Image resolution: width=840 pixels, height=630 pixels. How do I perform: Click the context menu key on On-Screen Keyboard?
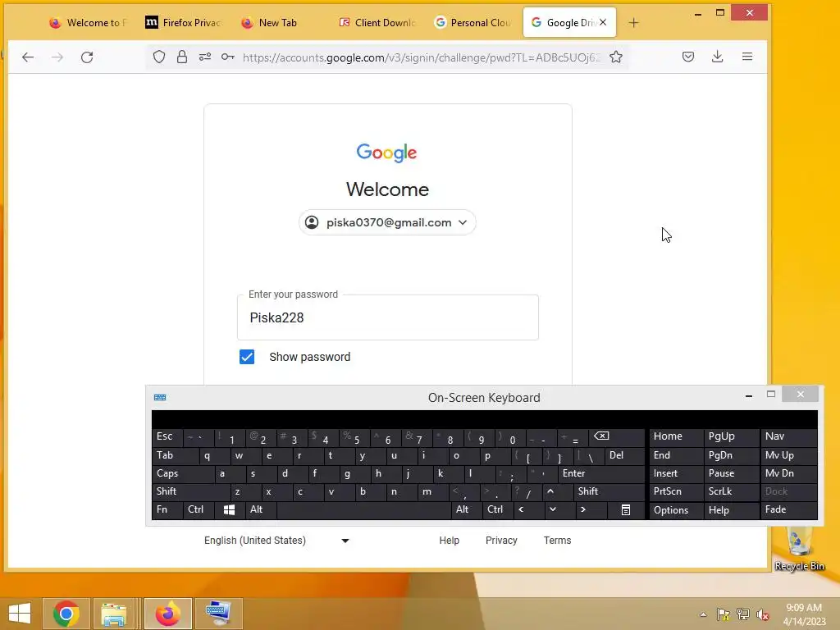626,510
